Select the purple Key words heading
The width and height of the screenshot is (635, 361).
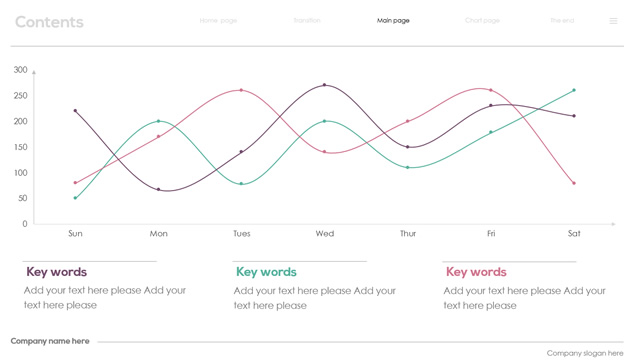coord(57,272)
